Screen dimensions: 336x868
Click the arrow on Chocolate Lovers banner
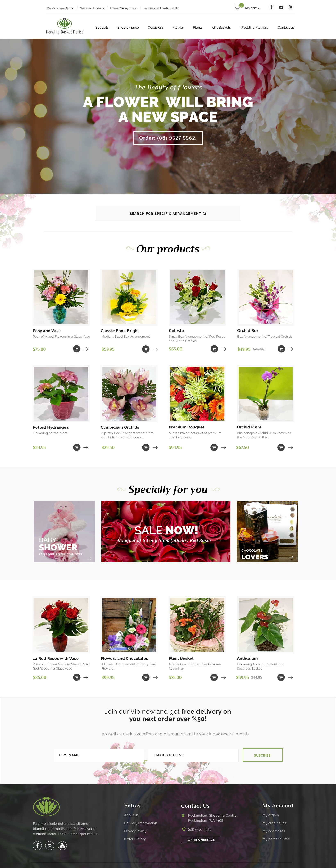click(x=291, y=557)
